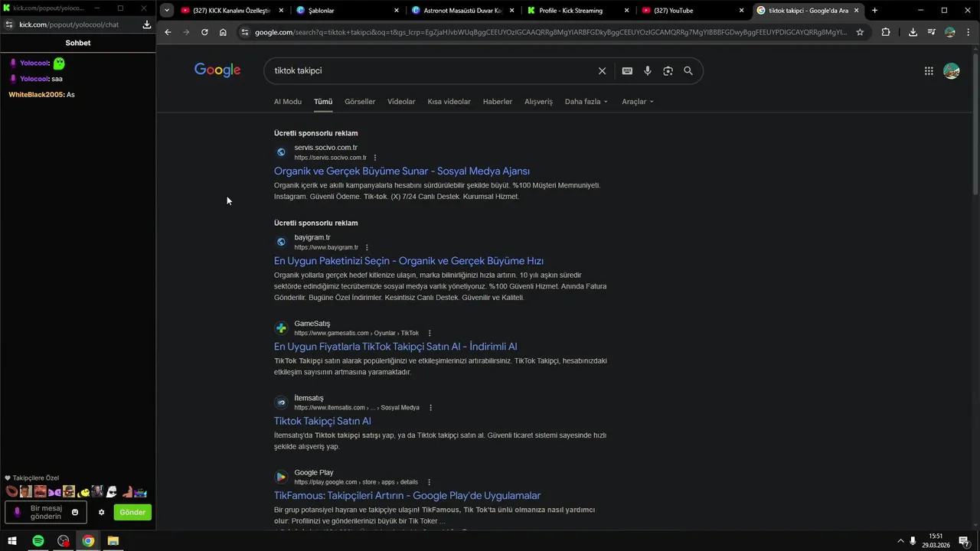
Task: Open the on-screen keyboard input tool
Action: pyautogui.click(x=627, y=70)
